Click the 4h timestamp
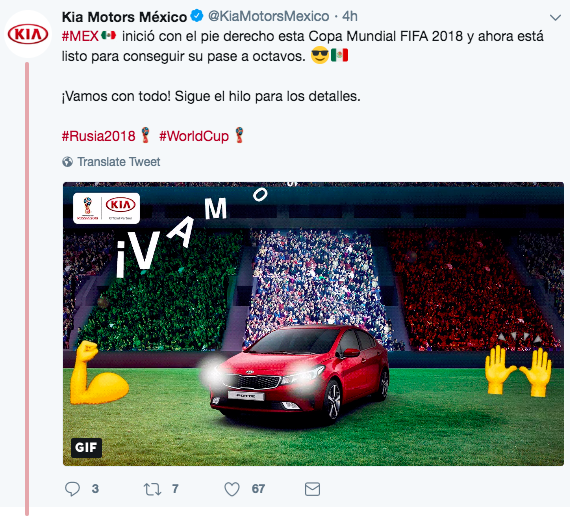This screenshot has height=516, width=570. pyautogui.click(x=350, y=16)
